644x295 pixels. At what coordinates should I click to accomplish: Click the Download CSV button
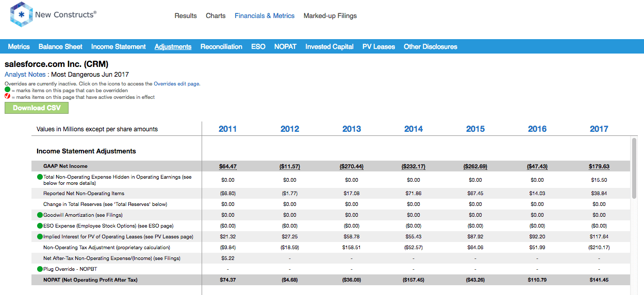tap(37, 108)
